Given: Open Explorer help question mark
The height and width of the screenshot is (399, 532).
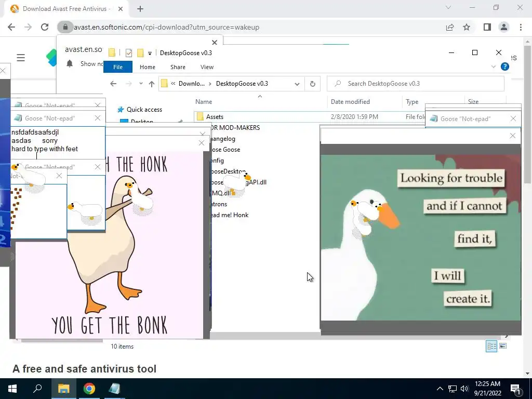Looking at the screenshot, I should click(505, 66).
